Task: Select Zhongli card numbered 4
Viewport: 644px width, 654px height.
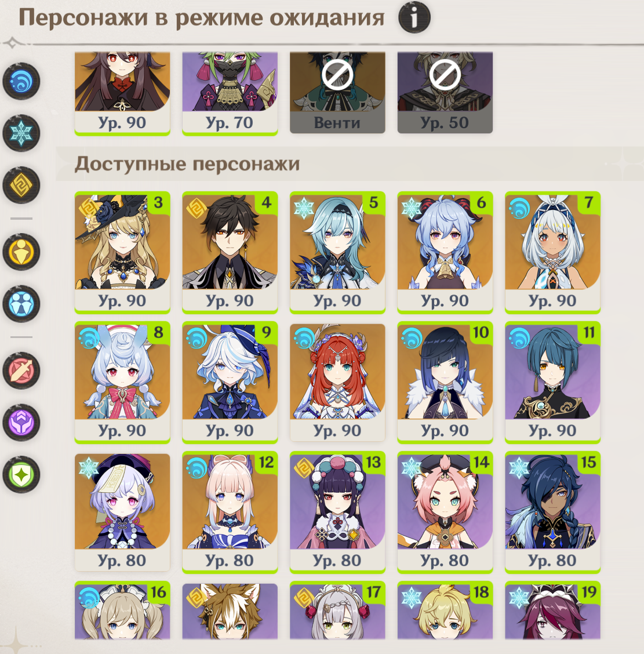Action: point(230,252)
